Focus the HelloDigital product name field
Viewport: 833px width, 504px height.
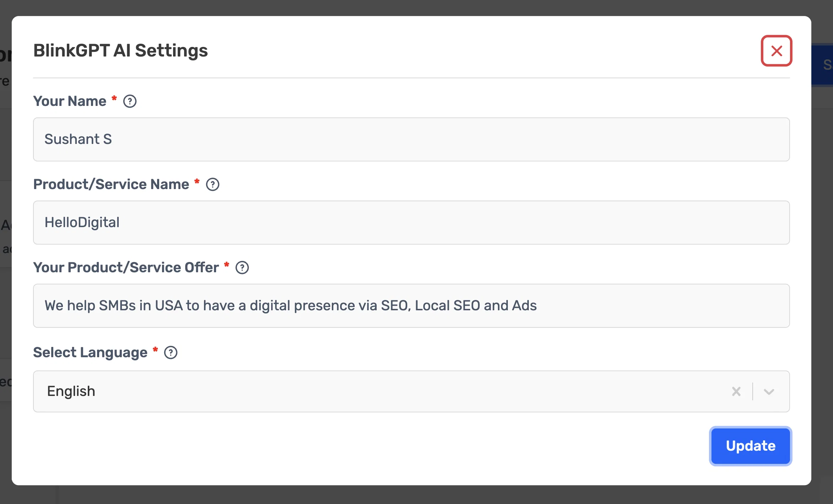click(412, 222)
